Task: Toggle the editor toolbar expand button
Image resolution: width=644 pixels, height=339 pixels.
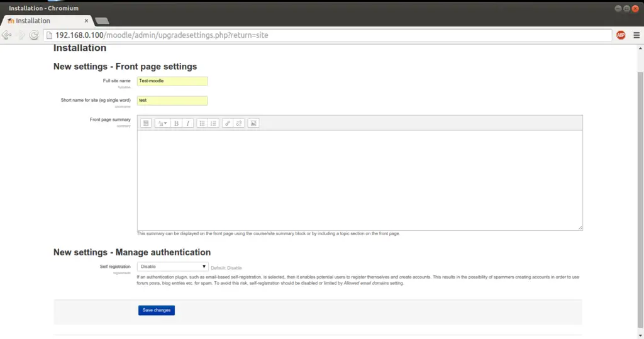Action: 146,123
